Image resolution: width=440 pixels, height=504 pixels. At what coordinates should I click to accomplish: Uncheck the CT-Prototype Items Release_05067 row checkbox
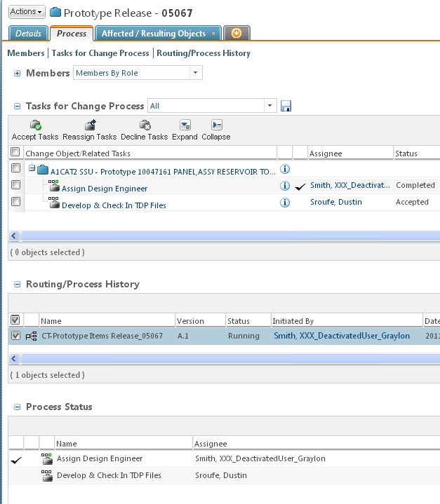point(15,336)
